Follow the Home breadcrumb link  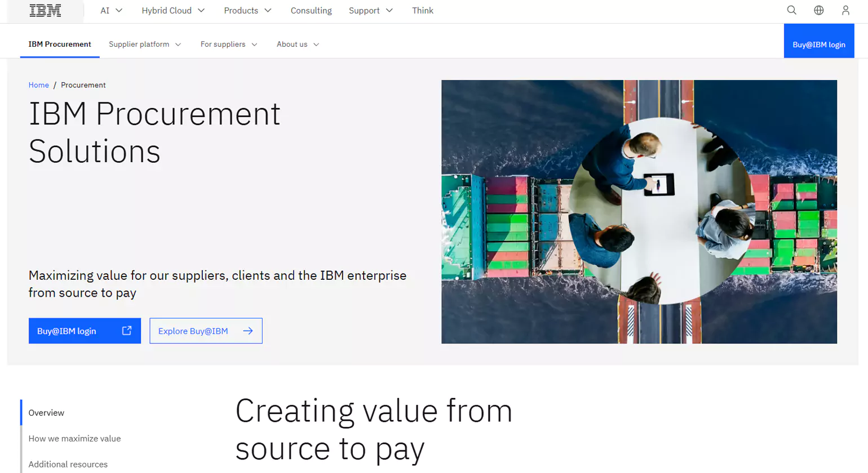(x=39, y=85)
